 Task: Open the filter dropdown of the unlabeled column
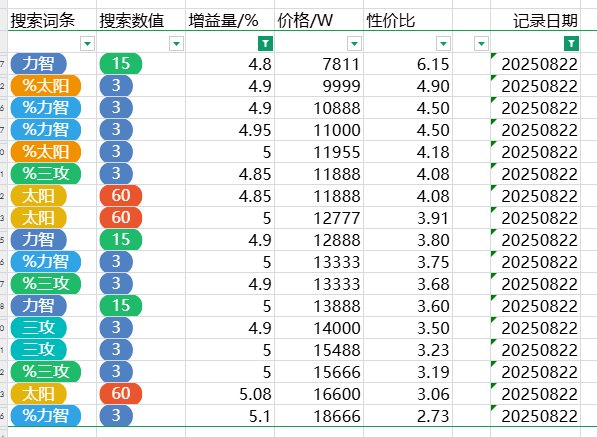(x=481, y=43)
